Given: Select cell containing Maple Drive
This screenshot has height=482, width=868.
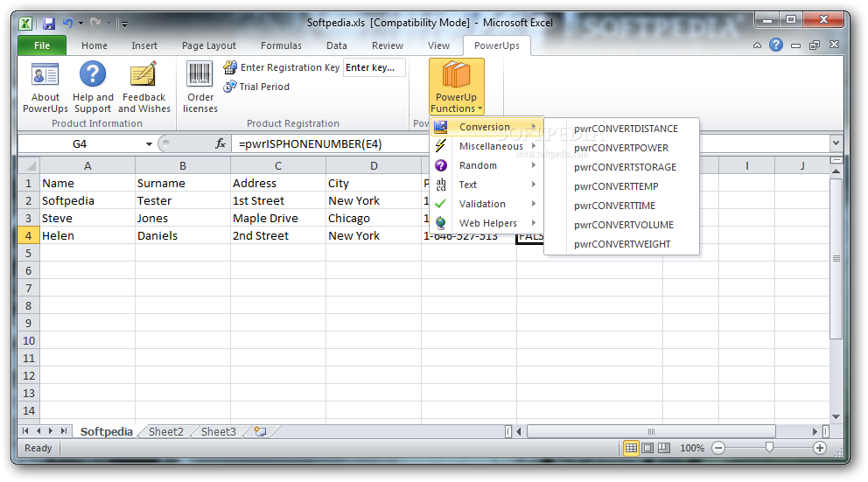Looking at the screenshot, I should 278,219.
